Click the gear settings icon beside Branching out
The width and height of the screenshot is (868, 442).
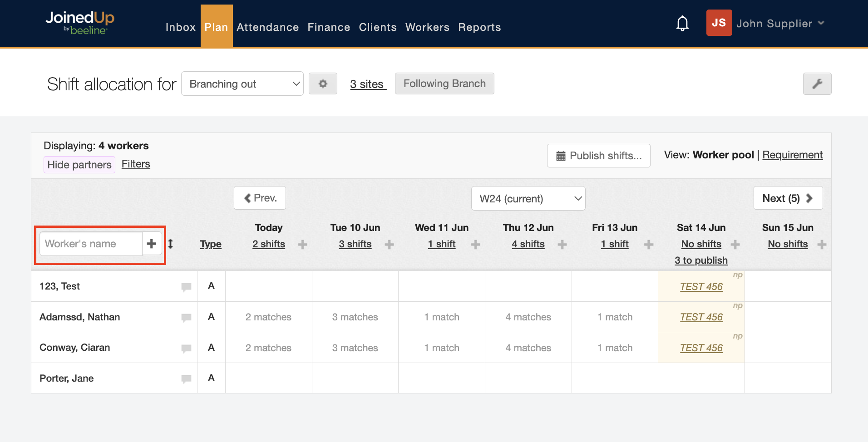[x=323, y=83]
